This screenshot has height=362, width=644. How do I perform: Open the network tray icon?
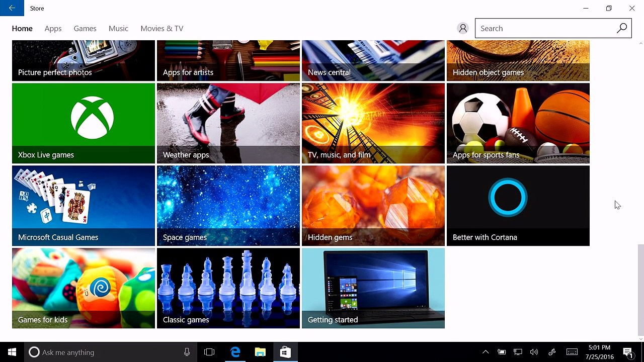518,352
